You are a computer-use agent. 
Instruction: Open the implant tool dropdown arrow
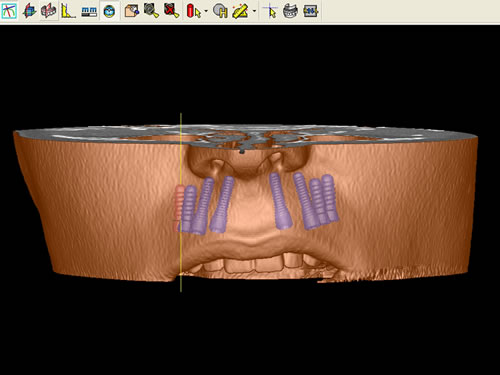(206, 11)
